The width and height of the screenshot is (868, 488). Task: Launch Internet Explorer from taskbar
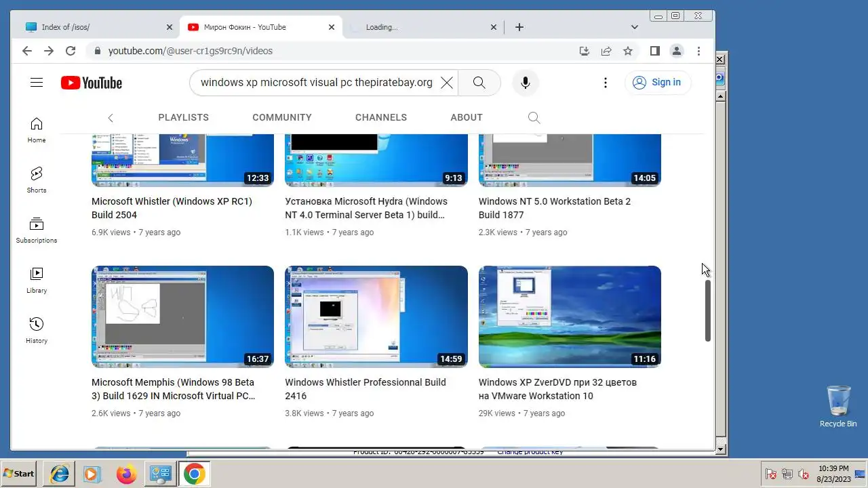60,474
